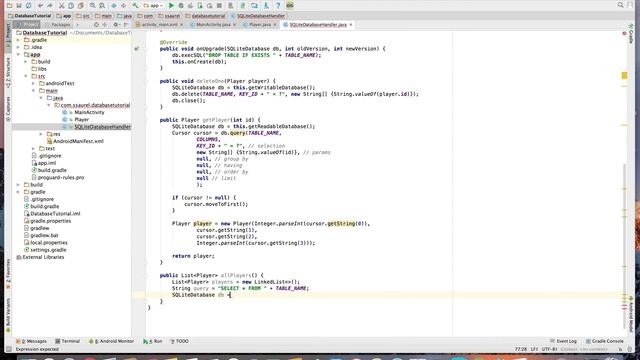The width and height of the screenshot is (640, 360).
Task: Collapse the src folder arrow
Action: point(26,76)
